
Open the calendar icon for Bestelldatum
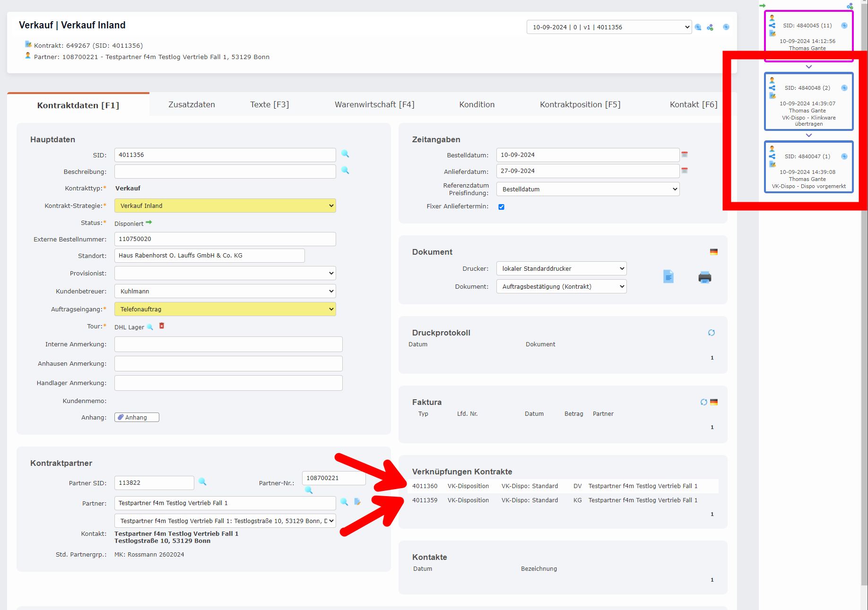(684, 155)
